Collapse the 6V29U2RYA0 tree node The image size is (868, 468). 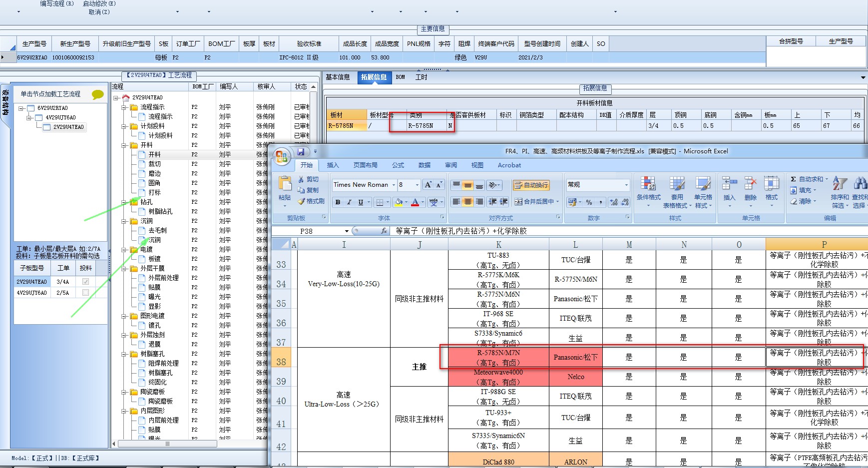(x=21, y=108)
